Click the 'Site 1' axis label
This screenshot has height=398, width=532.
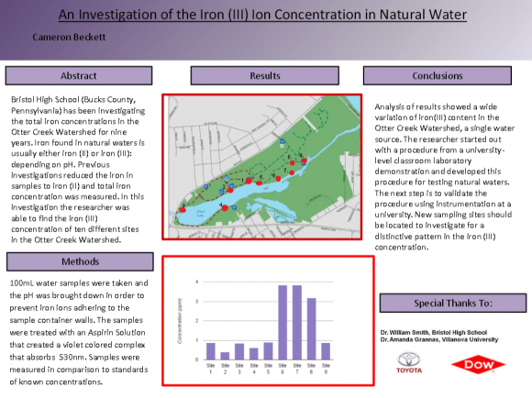point(211,369)
